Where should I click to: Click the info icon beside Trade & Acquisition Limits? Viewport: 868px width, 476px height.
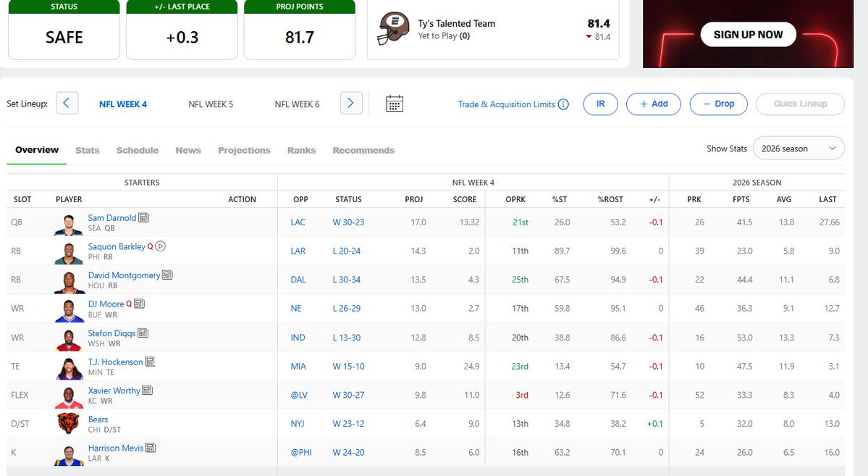point(563,104)
